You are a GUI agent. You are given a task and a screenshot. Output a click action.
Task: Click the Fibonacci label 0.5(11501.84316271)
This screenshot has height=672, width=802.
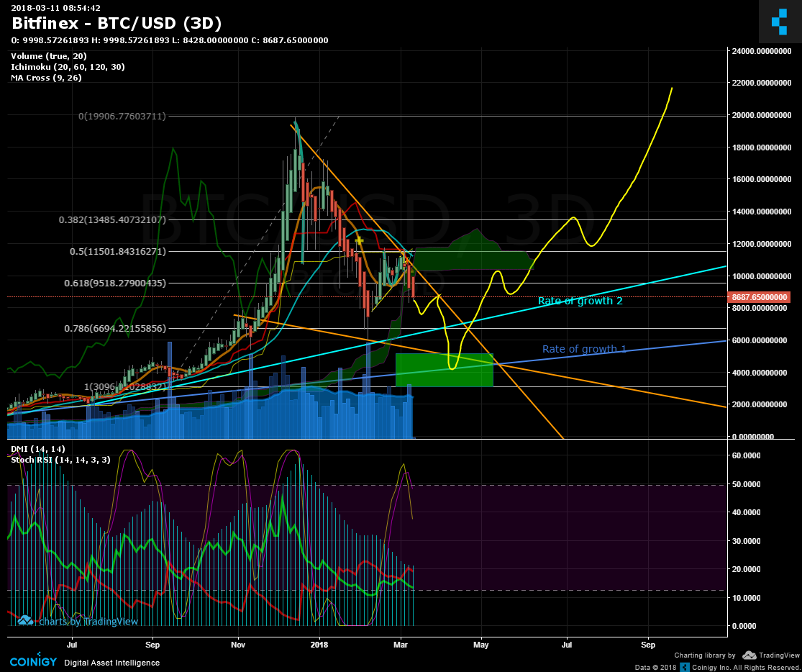117,252
